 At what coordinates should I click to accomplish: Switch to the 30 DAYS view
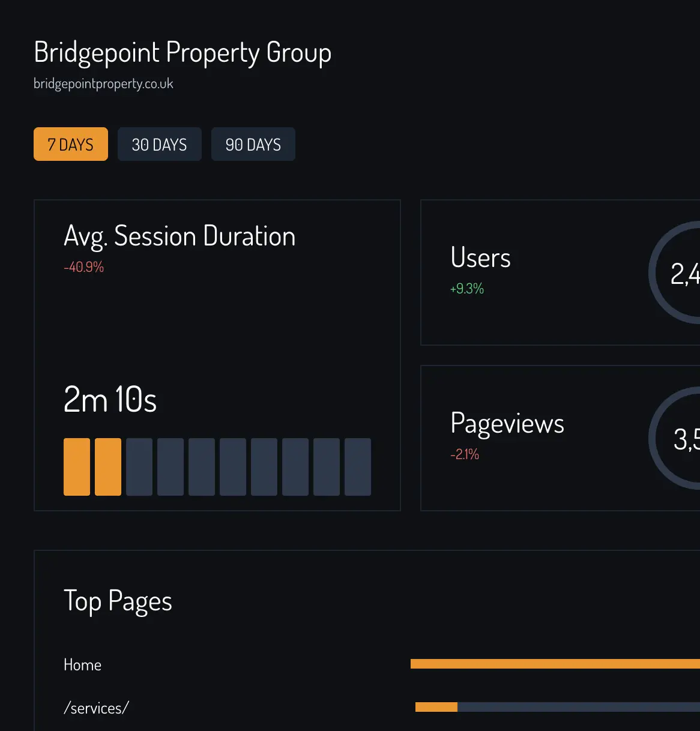[159, 144]
